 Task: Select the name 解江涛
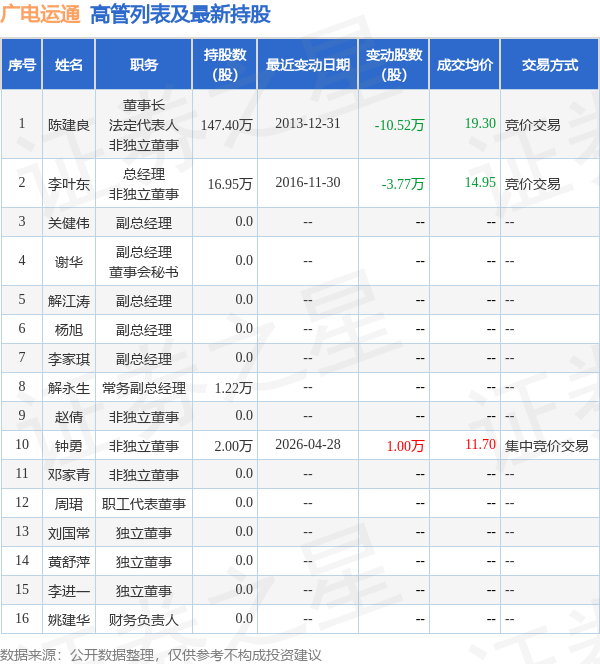click(69, 301)
